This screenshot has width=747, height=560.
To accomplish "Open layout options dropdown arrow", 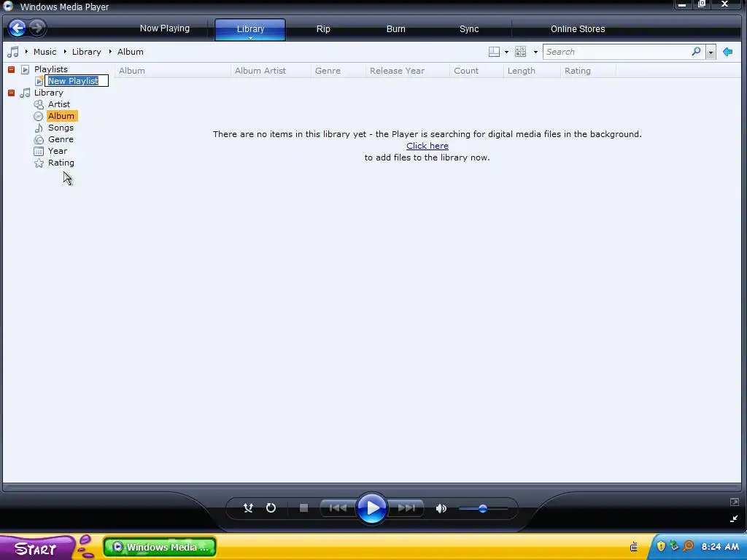I will tap(506, 52).
